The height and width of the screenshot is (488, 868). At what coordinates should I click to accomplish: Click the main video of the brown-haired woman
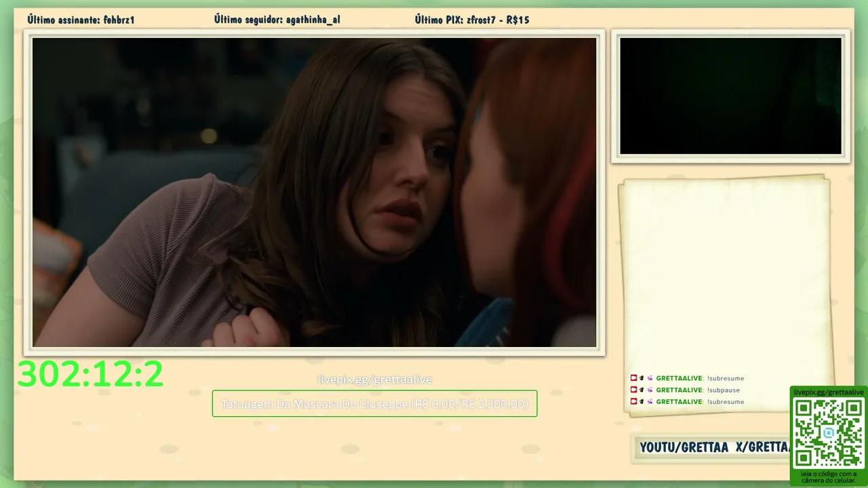coord(315,192)
